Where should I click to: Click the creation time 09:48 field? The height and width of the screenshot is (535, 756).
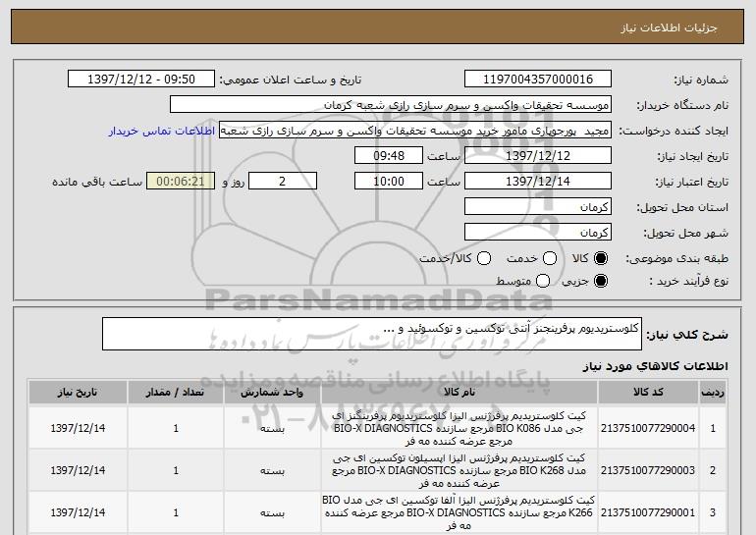(389, 156)
